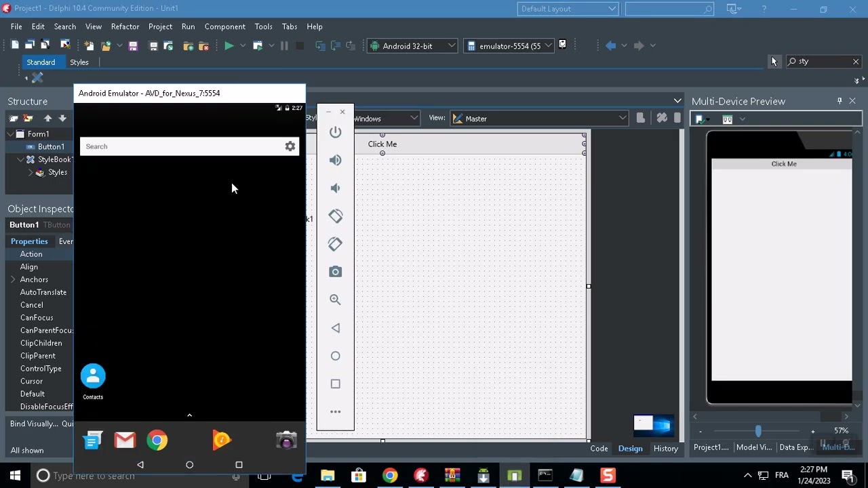868x488 pixels.
Task: Open Android 32-bit platform dropdown
Action: click(412, 46)
